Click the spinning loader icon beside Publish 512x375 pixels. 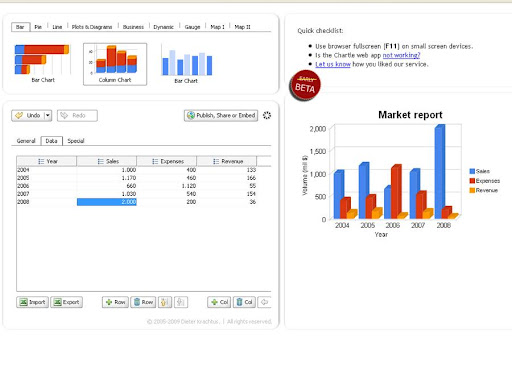click(x=267, y=115)
